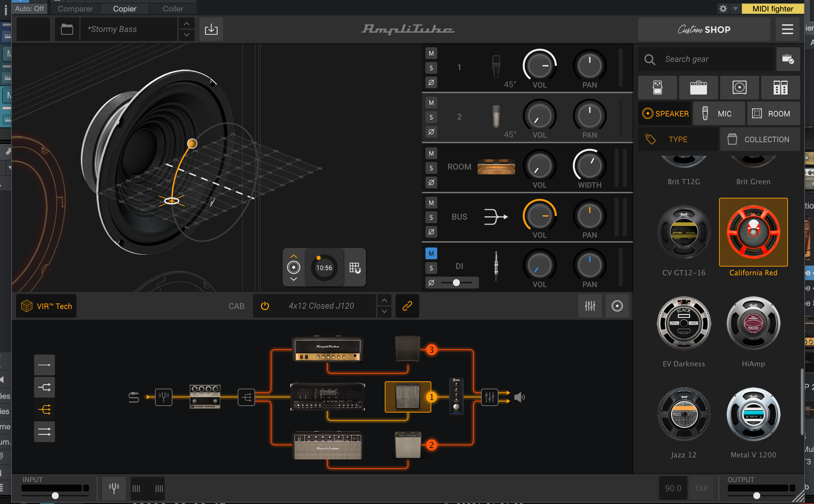The width and height of the screenshot is (814, 504).
Task: Click the save preset download icon
Action: [211, 29]
